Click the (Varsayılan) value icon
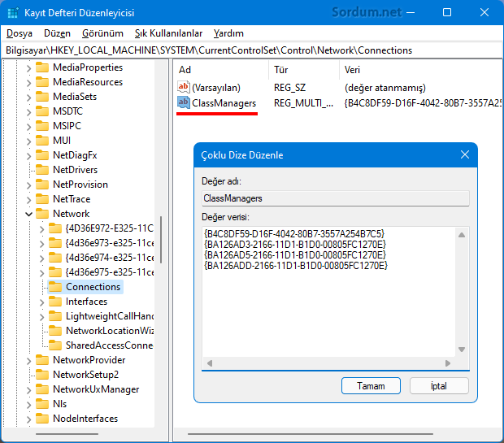This screenshot has height=443, width=504. coord(183,87)
